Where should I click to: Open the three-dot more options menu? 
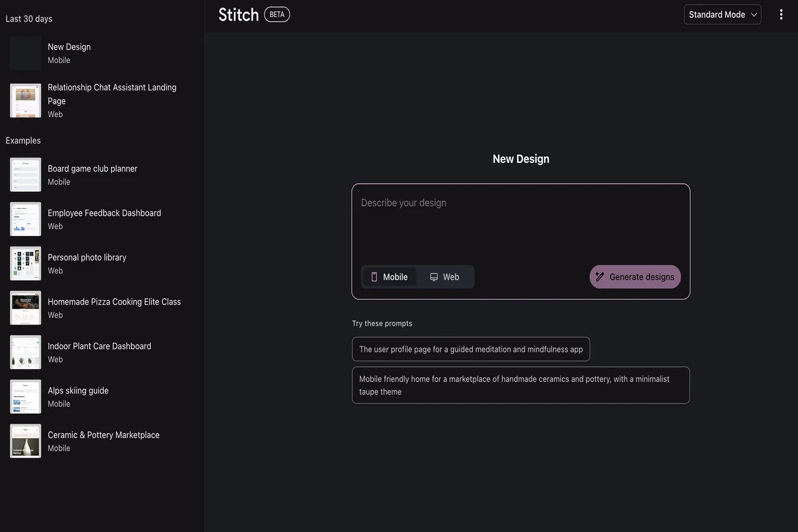781,15
